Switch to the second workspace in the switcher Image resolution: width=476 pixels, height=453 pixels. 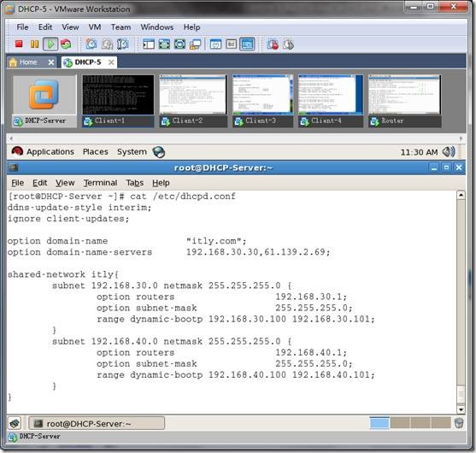point(400,423)
